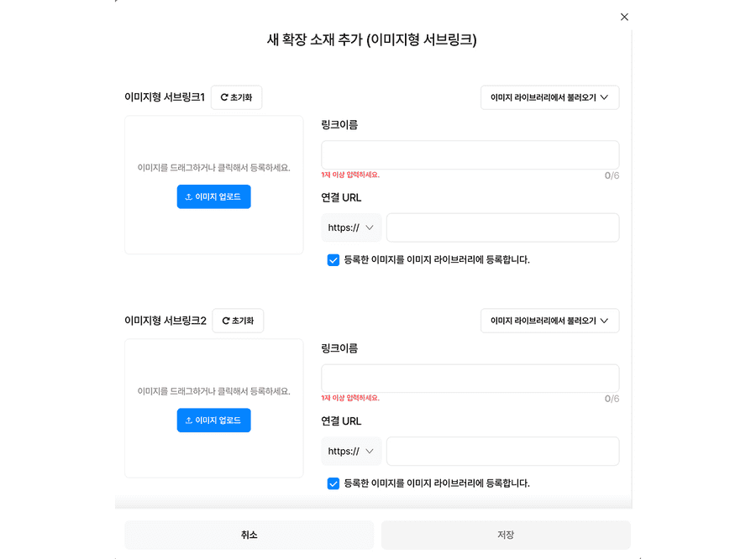This screenshot has width=756, height=559.
Task: Close the 새 확장 소재 추가 dialog
Action: coord(624,17)
